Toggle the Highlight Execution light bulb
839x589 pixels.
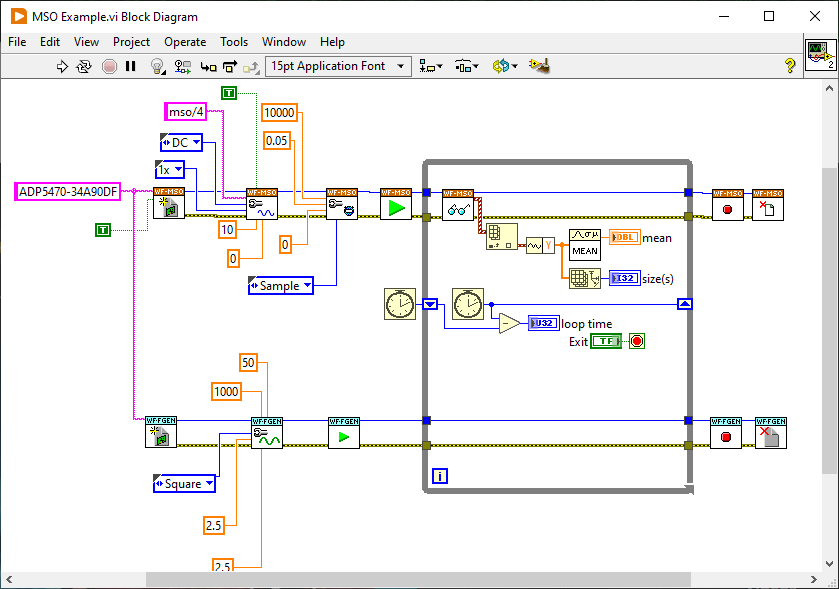click(157, 66)
